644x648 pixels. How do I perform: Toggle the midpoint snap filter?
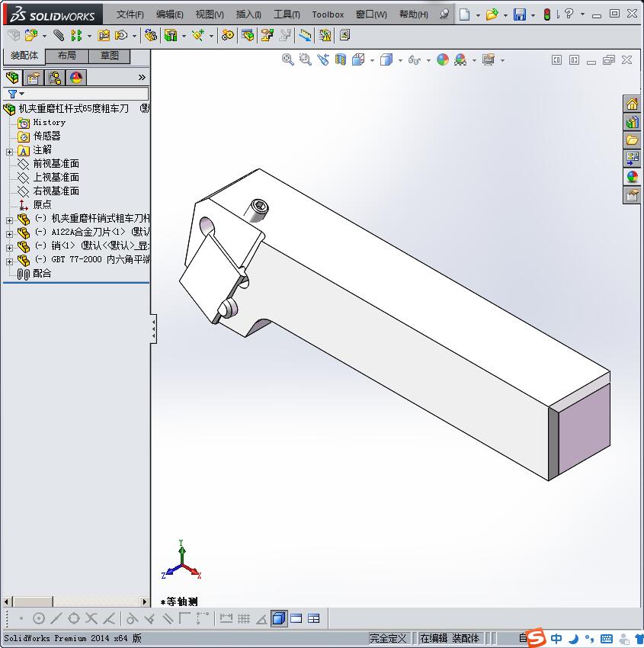56,619
